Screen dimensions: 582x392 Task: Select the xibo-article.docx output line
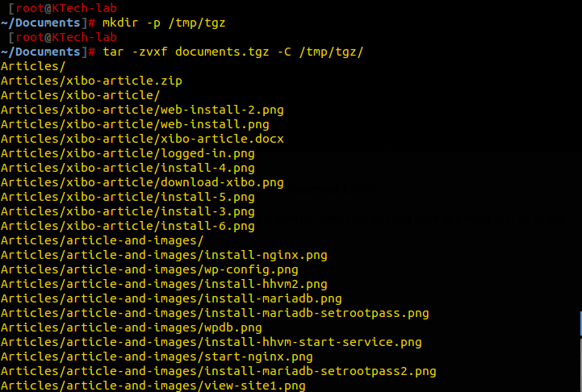[x=142, y=139]
